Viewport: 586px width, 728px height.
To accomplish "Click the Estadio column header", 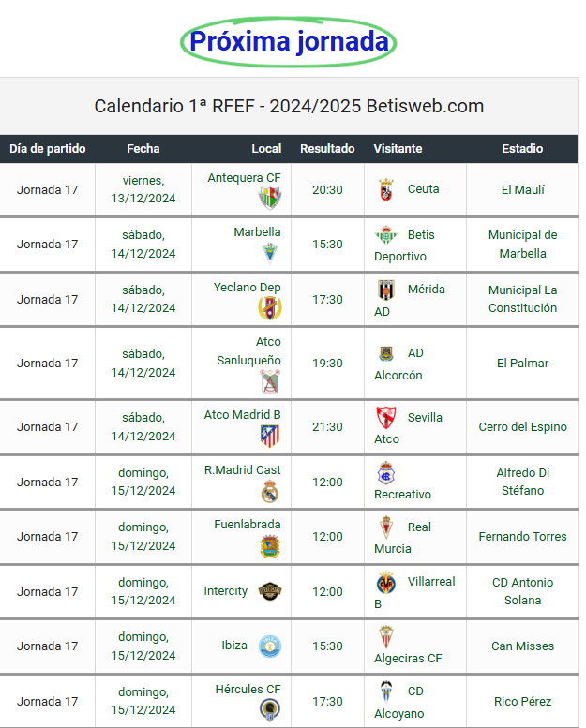I will click(522, 149).
